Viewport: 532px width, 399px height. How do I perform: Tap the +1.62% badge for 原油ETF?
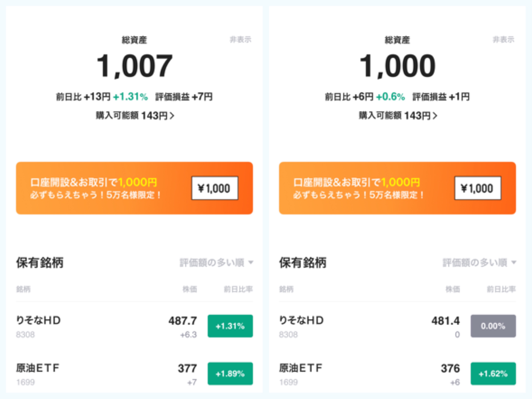[493, 374]
